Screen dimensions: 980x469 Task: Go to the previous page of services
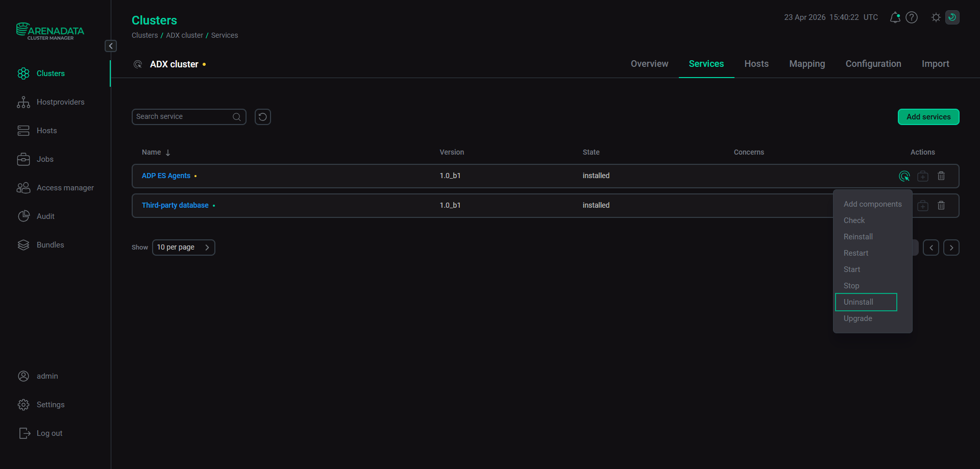931,248
